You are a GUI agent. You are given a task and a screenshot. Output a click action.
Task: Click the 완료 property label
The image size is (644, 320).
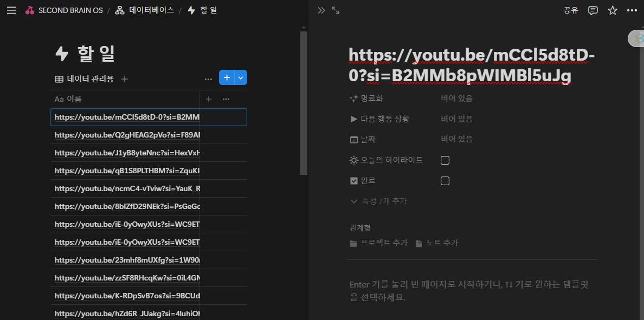pos(363,180)
